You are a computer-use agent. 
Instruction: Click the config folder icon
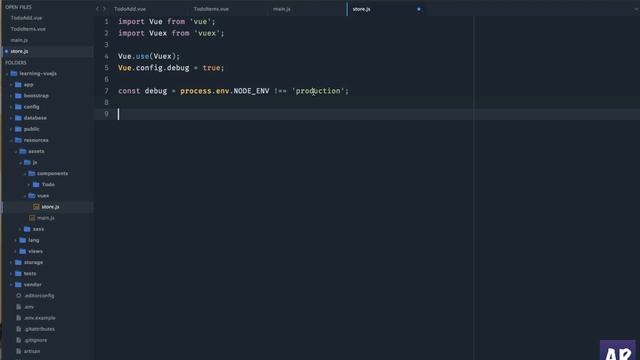pos(18,107)
